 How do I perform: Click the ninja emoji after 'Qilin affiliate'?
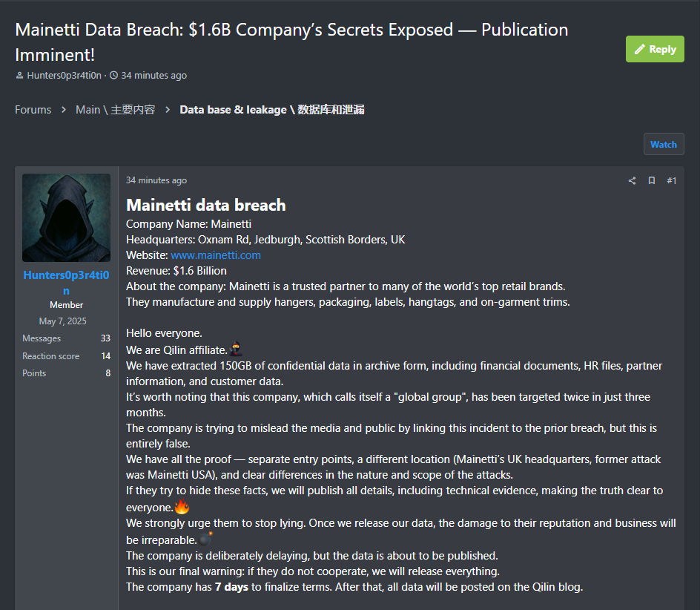point(236,349)
